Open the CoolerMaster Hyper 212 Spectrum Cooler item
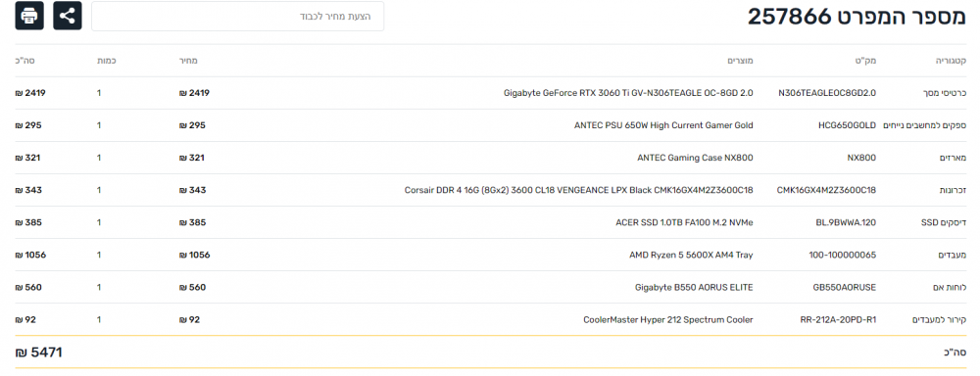The image size is (980, 376). click(668, 320)
